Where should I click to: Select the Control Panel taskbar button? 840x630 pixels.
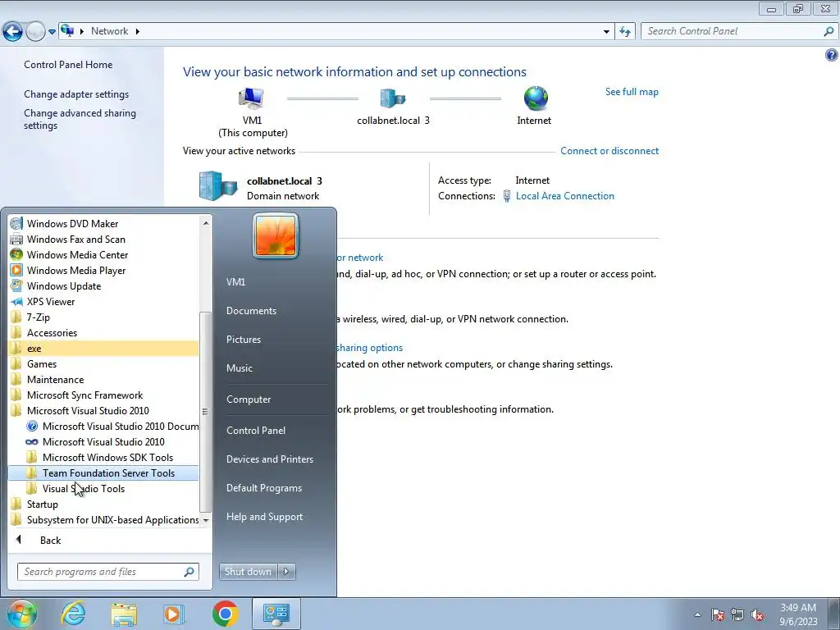(x=276, y=614)
